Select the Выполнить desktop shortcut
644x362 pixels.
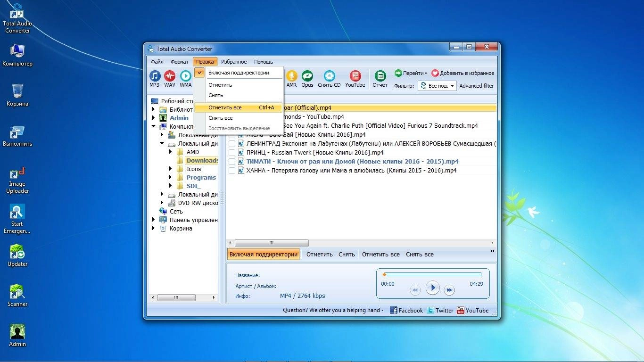tap(17, 136)
